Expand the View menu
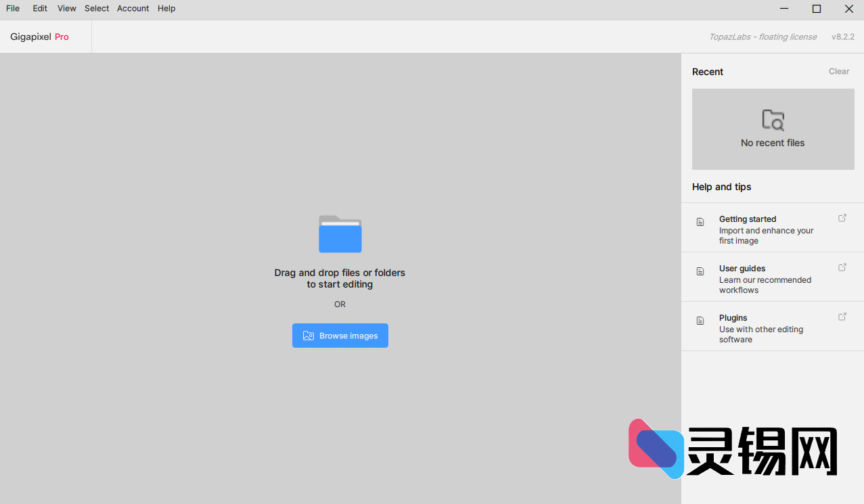864x504 pixels. [66, 9]
